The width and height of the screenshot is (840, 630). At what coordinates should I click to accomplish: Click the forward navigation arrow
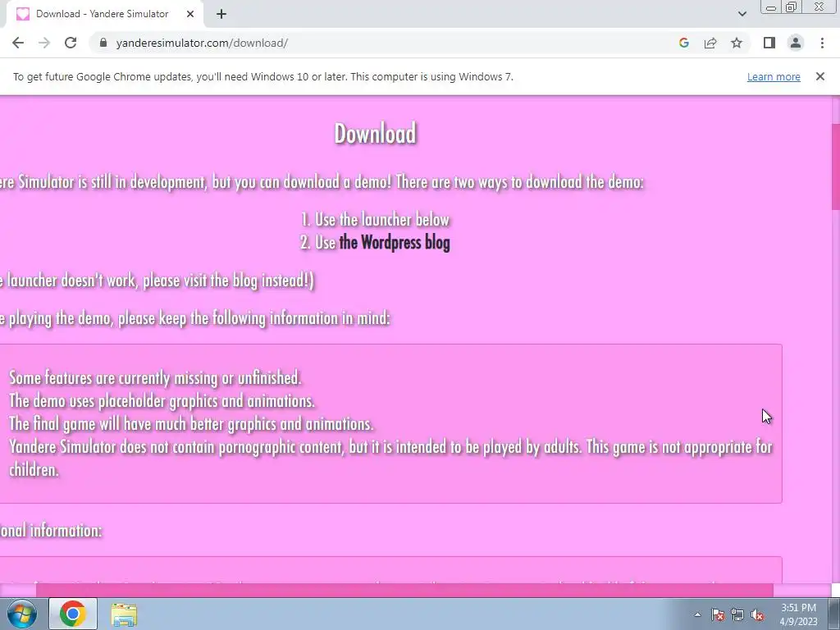(44, 43)
